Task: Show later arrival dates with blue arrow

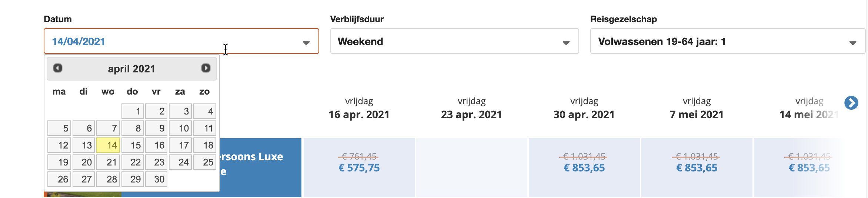Action: [851, 103]
